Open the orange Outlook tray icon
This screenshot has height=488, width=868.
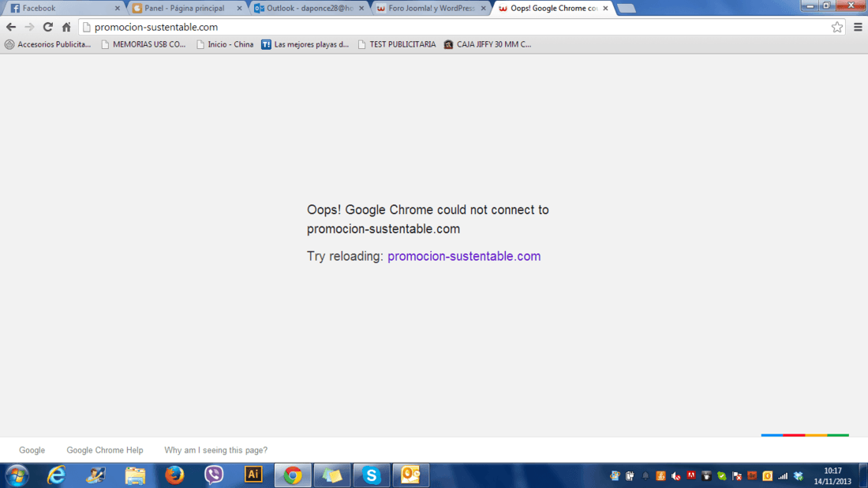point(767,476)
